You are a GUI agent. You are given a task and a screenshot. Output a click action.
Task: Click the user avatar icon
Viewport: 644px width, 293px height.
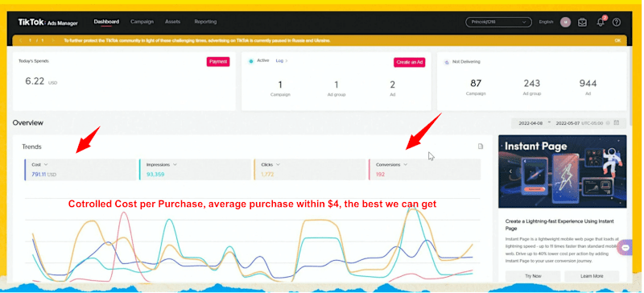(566, 23)
